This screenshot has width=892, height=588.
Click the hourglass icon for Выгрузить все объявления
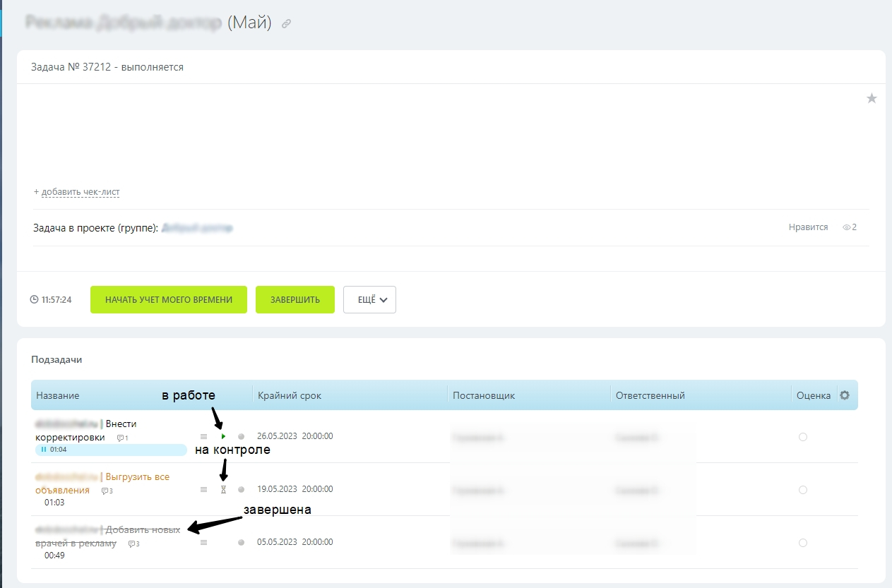click(223, 489)
